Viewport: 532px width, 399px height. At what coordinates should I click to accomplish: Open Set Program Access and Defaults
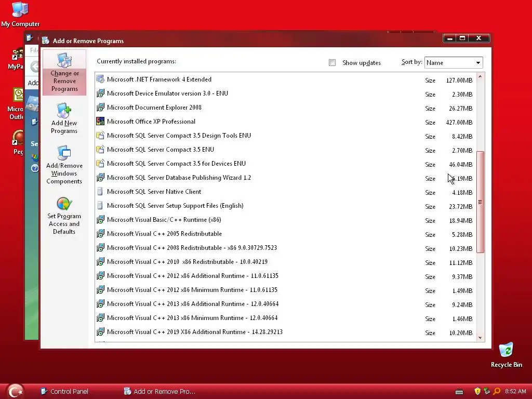point(64,216)
